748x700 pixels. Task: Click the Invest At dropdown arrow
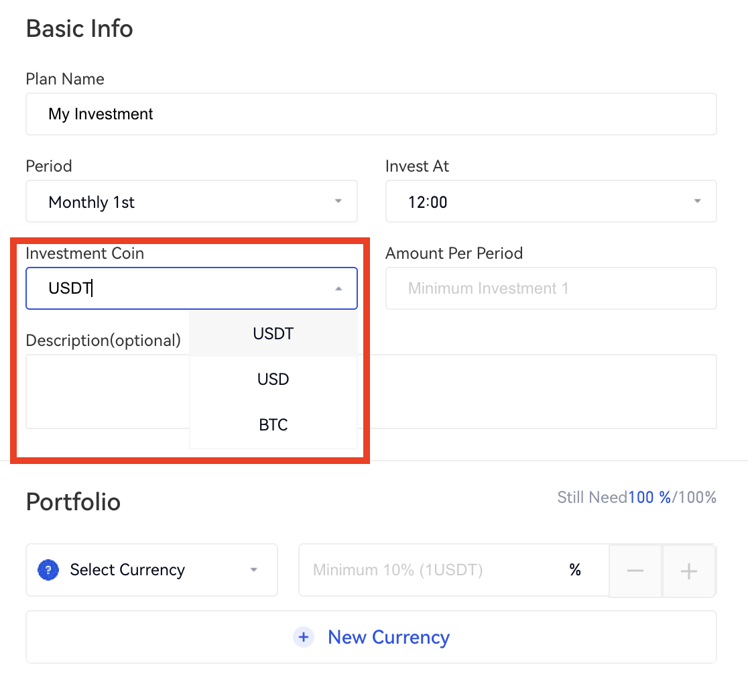tap(698, 201)
